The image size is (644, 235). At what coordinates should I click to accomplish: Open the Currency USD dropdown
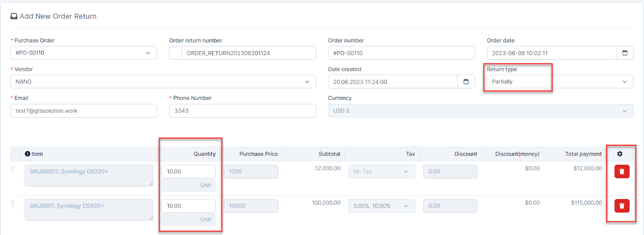click(x=480, y=111)
